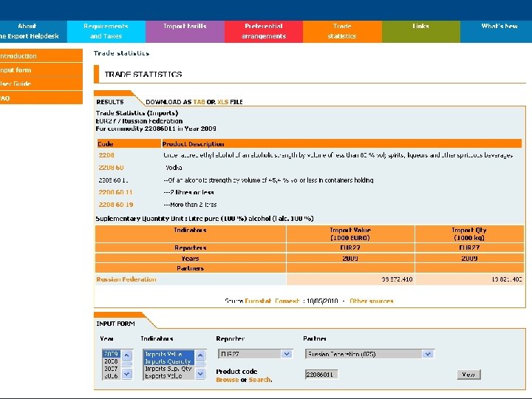Open the Links tab

tap(420, 31)
